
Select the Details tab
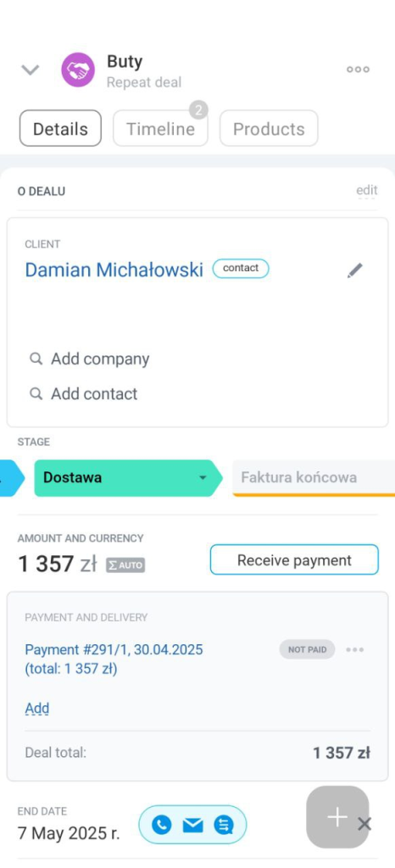point(60,129)
